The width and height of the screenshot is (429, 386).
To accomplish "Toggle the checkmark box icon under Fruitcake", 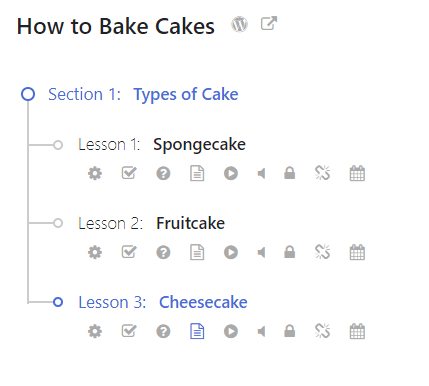I will pyautogui.click(x=129, y=252).
